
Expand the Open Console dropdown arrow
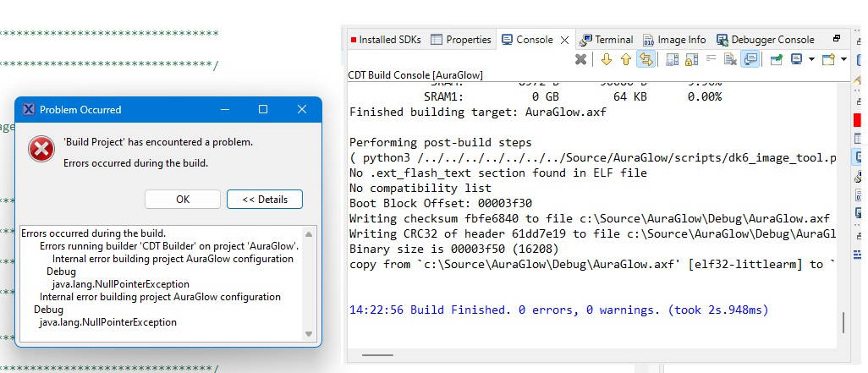(842, 59)
